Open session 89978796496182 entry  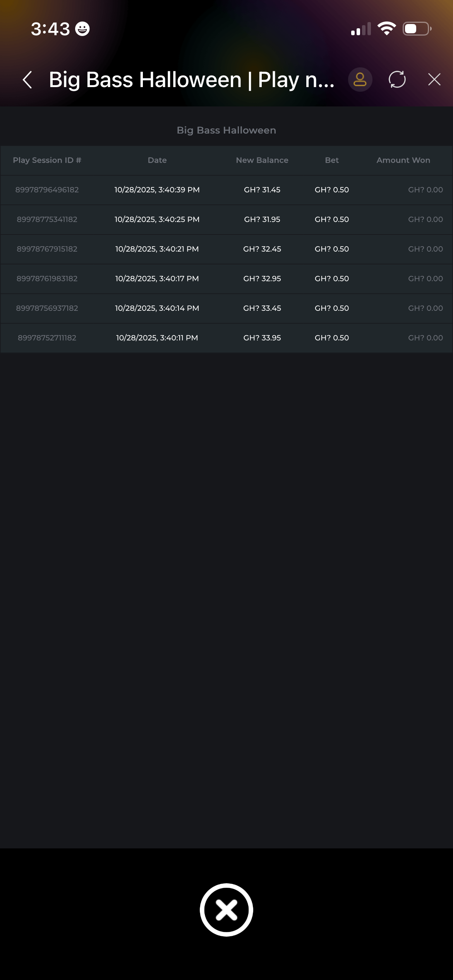tap(47, 190)
